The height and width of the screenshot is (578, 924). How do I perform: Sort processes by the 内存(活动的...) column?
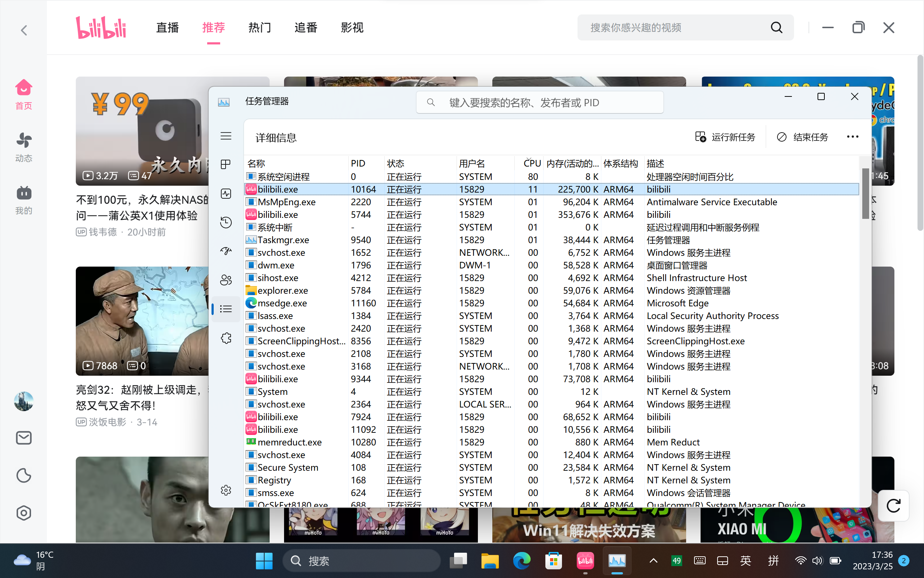click(x=572, y=164)
